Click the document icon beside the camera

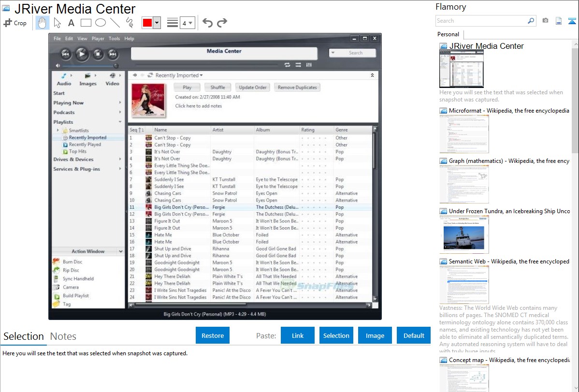pos(559,21)
